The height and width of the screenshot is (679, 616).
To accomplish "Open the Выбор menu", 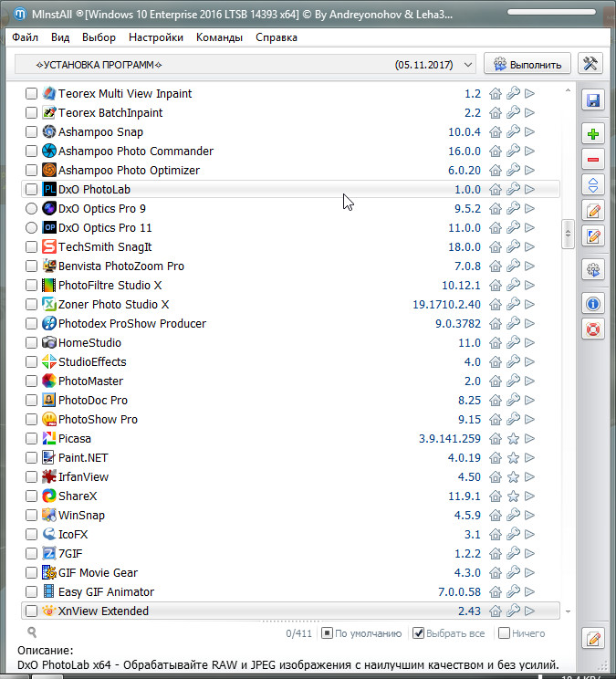I will 99,37.
